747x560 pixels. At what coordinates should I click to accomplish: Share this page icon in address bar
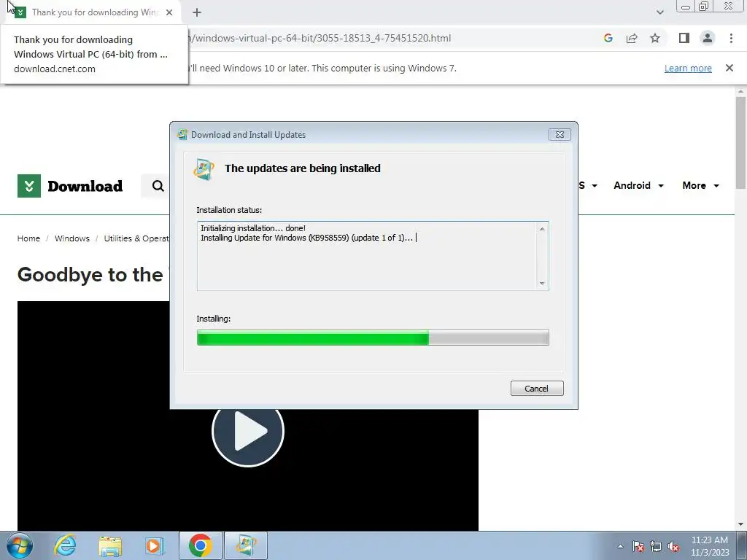pyautogui.click(x=632, y=38)
